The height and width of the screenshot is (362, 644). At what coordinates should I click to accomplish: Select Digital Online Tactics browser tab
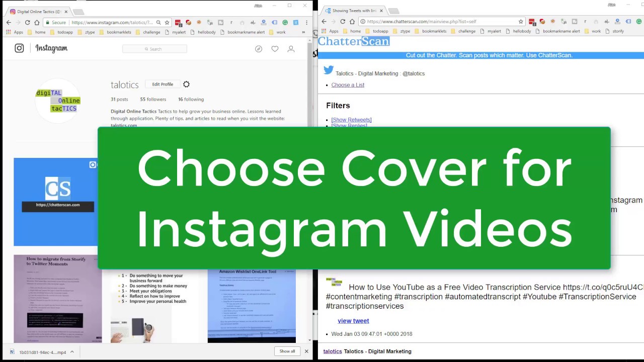38,12
